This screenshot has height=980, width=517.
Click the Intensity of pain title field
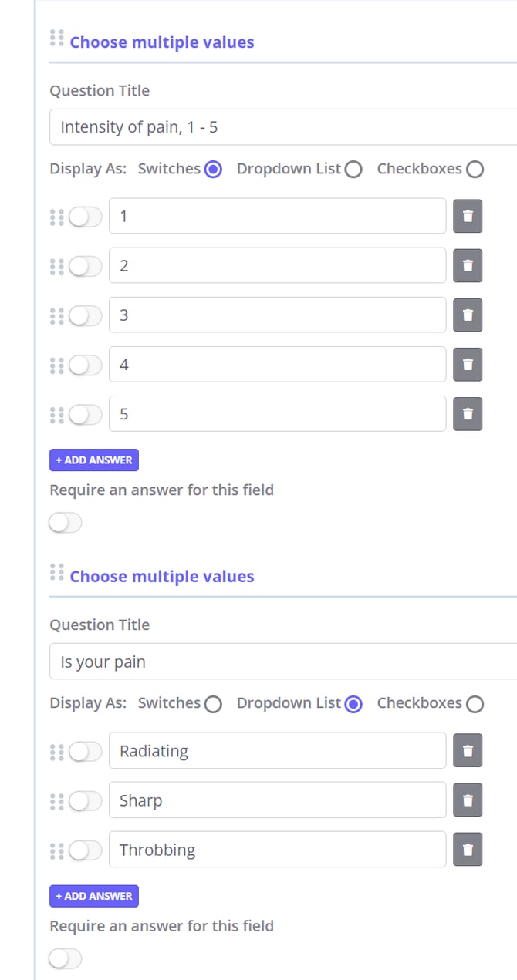point(282,127)
